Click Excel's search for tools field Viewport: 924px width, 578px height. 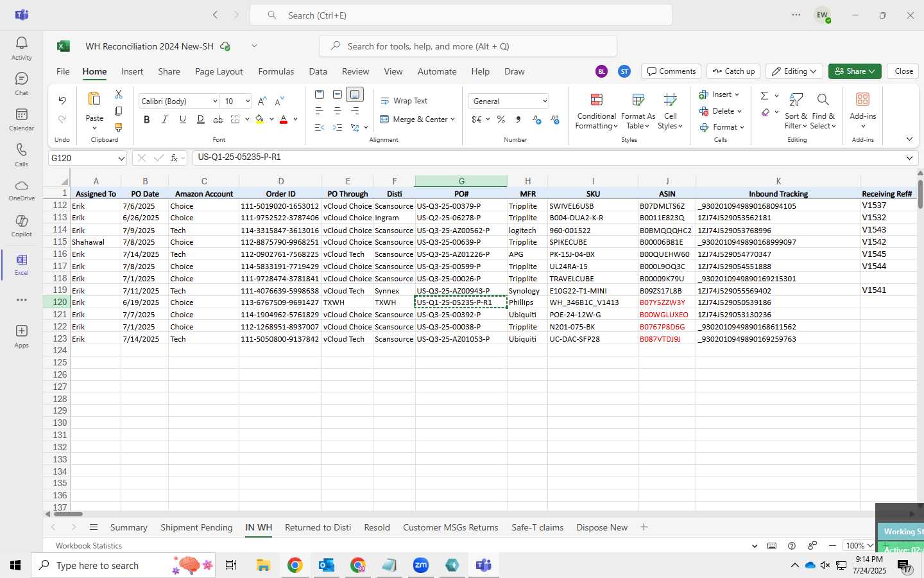468,46
